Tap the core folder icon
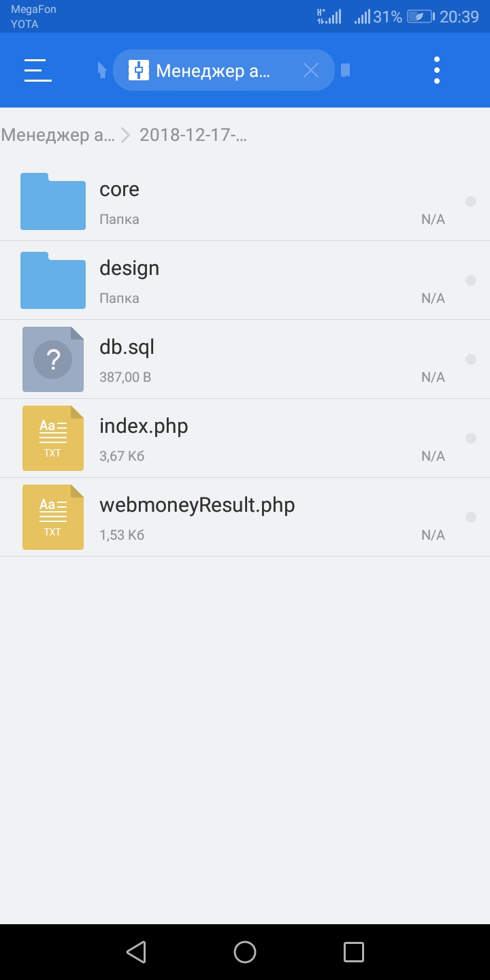This screenshot has height=980, width=490. (x=53, y=201)
